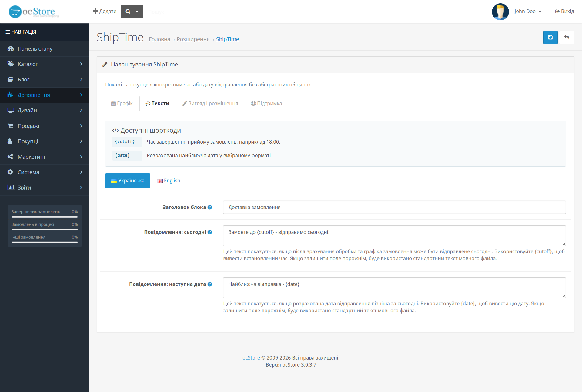The width and height of the screenshot is (582, 392).
Task: Expand the Продажі menu
Action: click(x=45, y=126)
